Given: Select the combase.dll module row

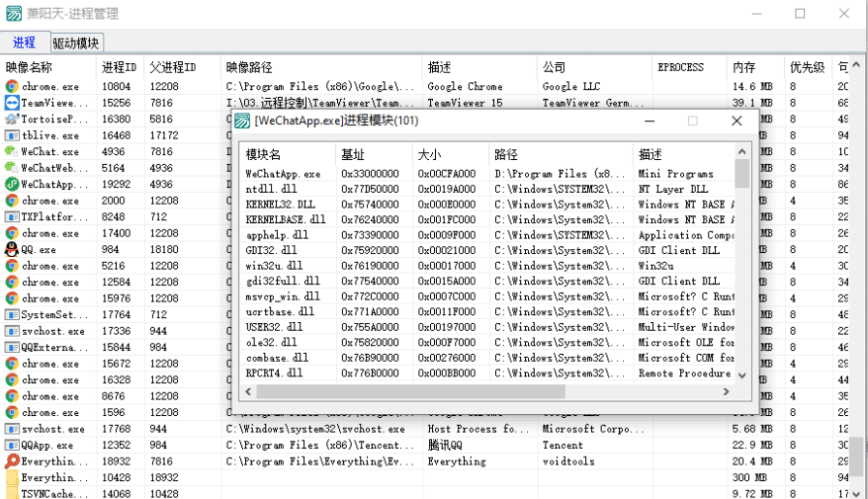Looking at the screenshot, I should tap(487, 358).
